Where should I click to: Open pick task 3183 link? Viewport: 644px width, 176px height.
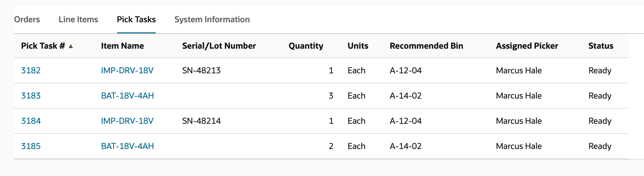tap(31, 96)
